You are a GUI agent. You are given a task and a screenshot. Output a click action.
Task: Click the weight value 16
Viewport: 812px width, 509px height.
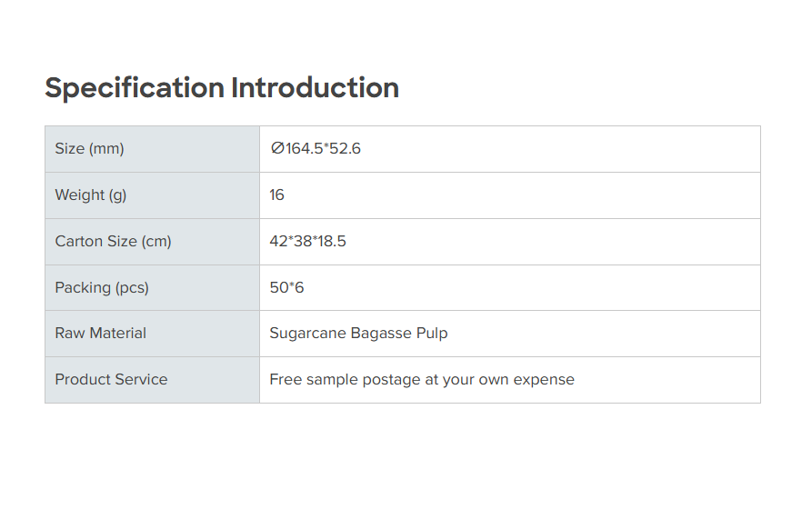coord(277,195)
